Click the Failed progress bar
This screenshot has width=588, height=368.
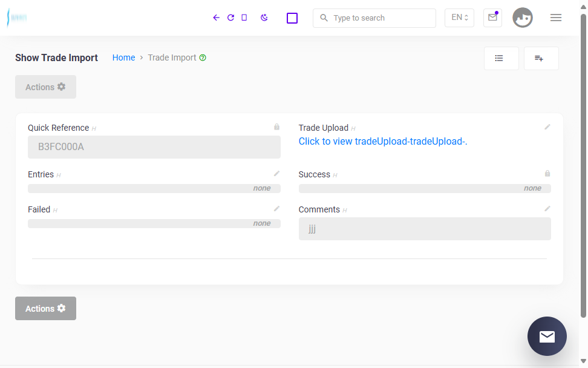click(x=154, y=223)
